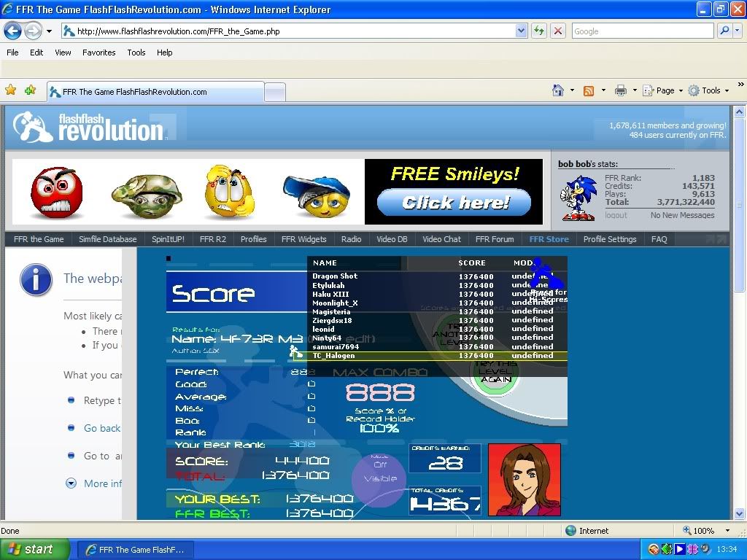Click the Add to Favorites icon
The width and height of the screenshot is (747, 560).
[x=30, y=90]
